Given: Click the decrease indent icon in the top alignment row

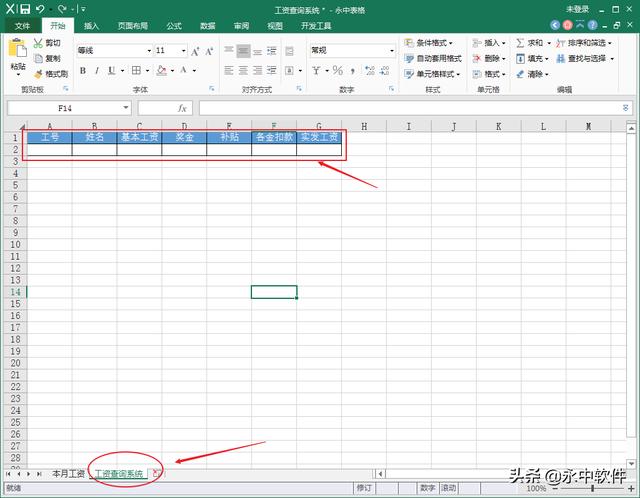Looking at the screenshot, I should tap(272, 51).
